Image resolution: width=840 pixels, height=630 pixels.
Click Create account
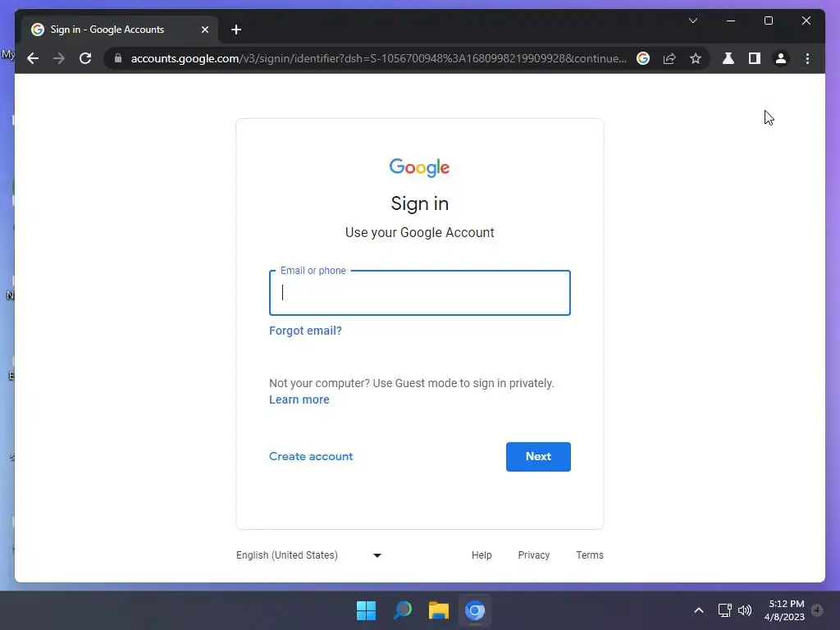coord(311,456)
